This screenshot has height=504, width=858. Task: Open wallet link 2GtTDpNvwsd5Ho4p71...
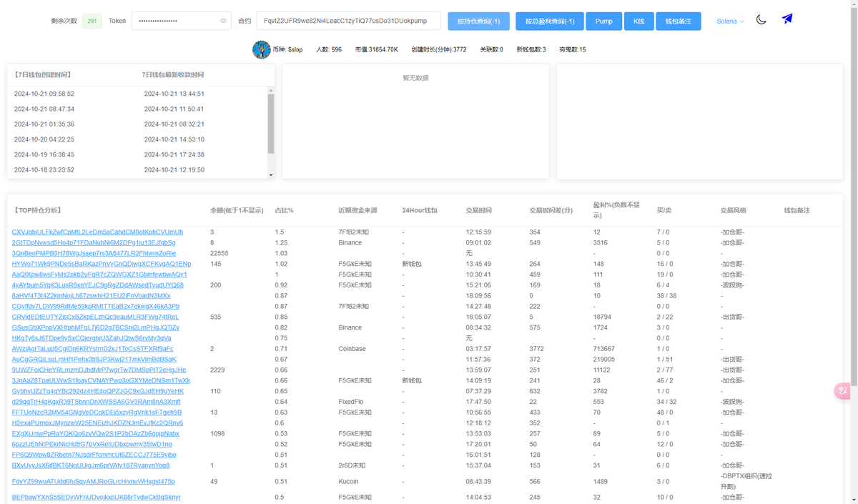pyautogui.click(x=94, y=243)
